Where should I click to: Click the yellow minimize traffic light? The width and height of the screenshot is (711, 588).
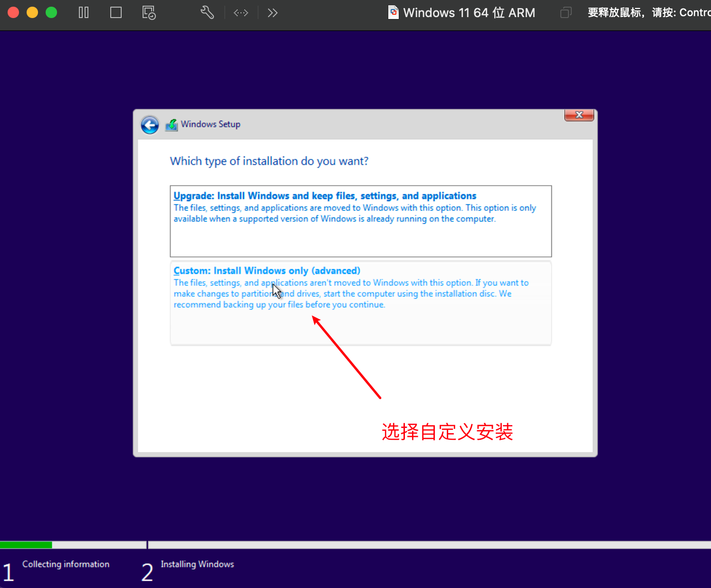[x=32, y=12]
